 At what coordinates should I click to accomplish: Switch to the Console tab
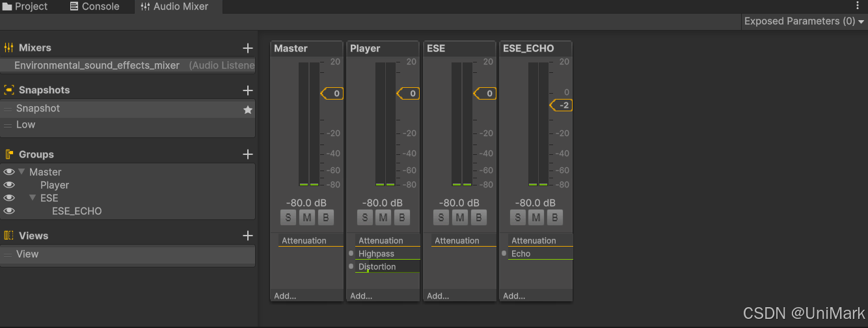94,7
